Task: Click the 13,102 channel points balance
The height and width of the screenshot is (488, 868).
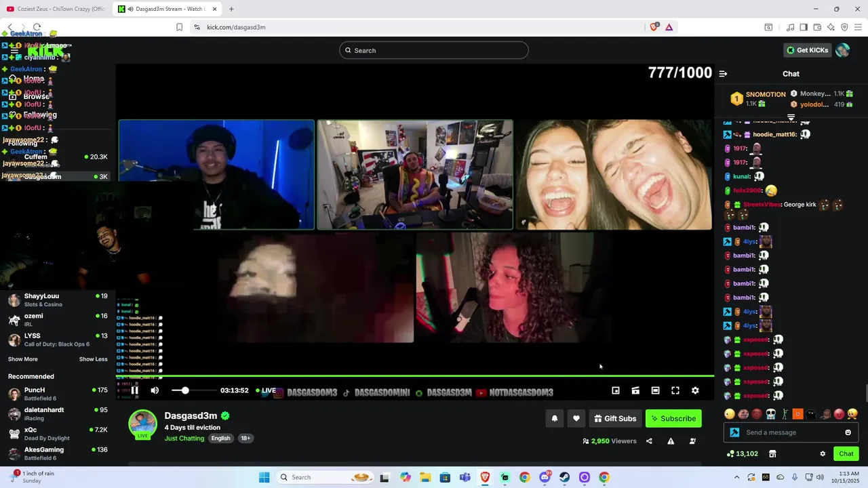Action: [743, 454]
